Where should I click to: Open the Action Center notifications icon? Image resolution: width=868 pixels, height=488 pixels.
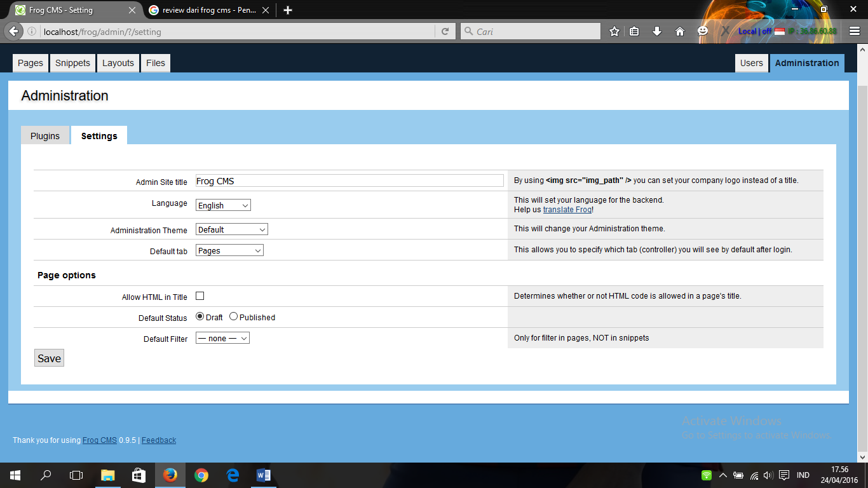784,475
